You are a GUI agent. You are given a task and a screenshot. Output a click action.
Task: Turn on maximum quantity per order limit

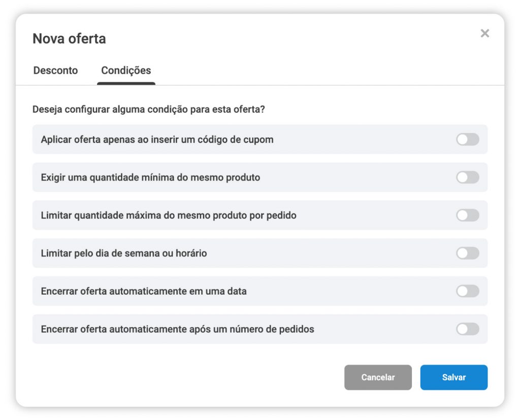coord(468,215)
